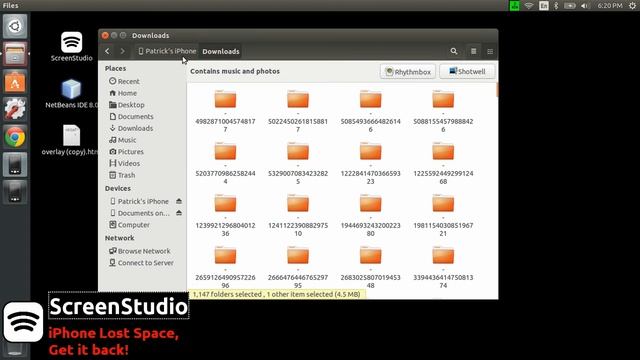Select folder 268302580701945348
The height and width of the screenshot is (360, 640).
(371, 267)
